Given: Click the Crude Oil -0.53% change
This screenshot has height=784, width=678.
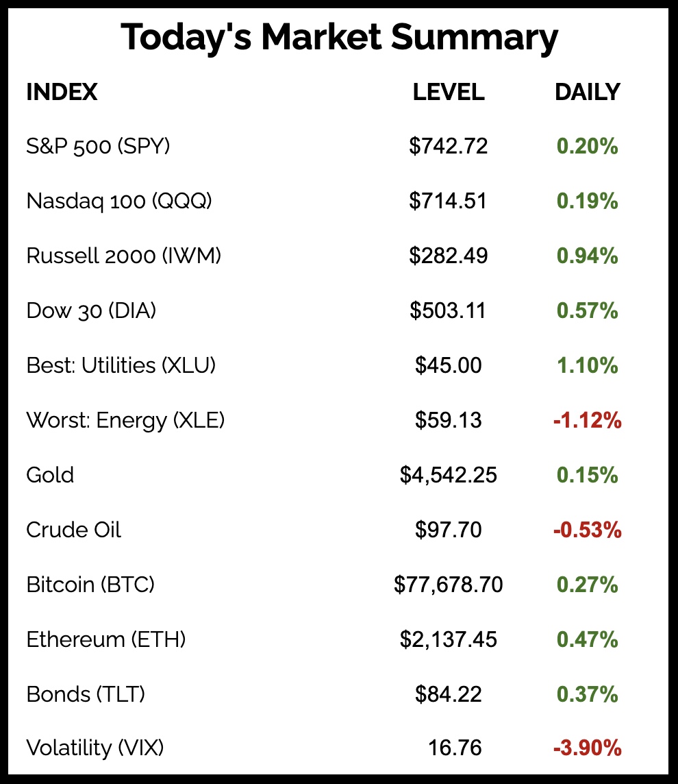Looking at the screenshot, I should (587, 530).
